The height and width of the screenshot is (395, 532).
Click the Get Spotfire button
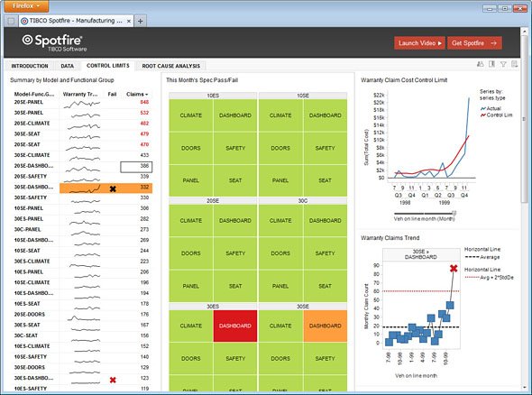pos(474,43)
